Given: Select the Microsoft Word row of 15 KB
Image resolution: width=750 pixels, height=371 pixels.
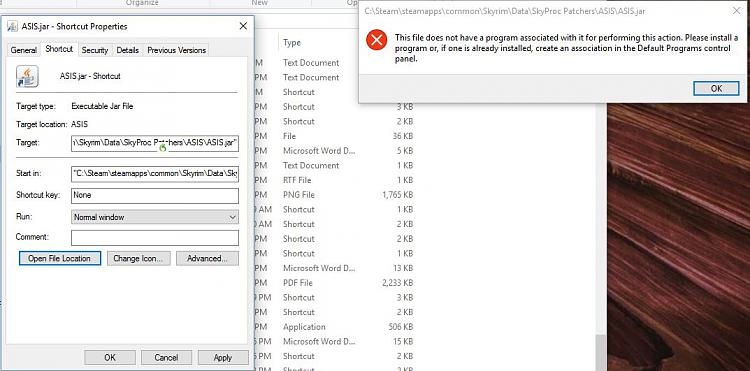Looking at the screenshot, I should 335,341.
